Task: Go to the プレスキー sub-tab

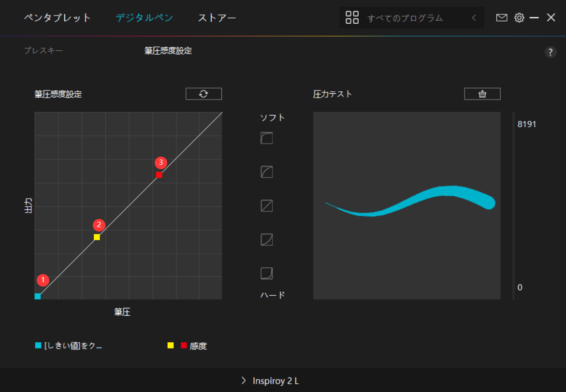Action: (x=44, y=51)
